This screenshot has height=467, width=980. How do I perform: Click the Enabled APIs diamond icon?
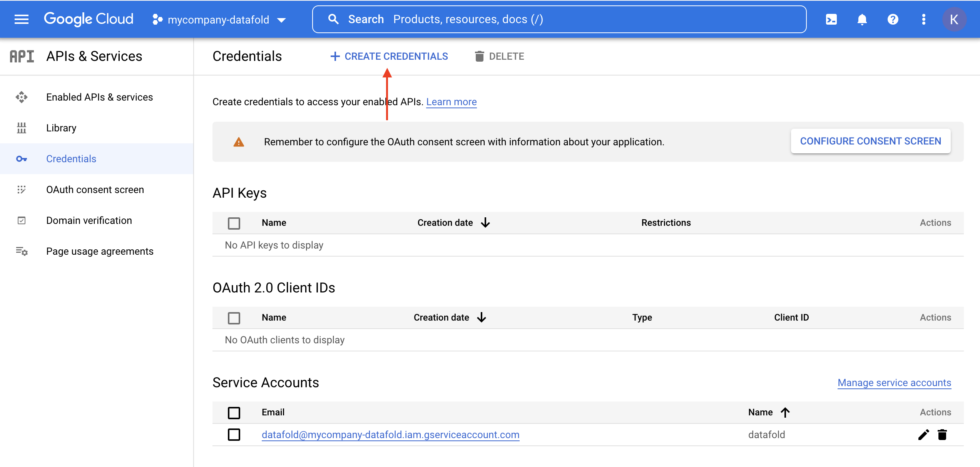pyautogui.click(x=22, y=97)
